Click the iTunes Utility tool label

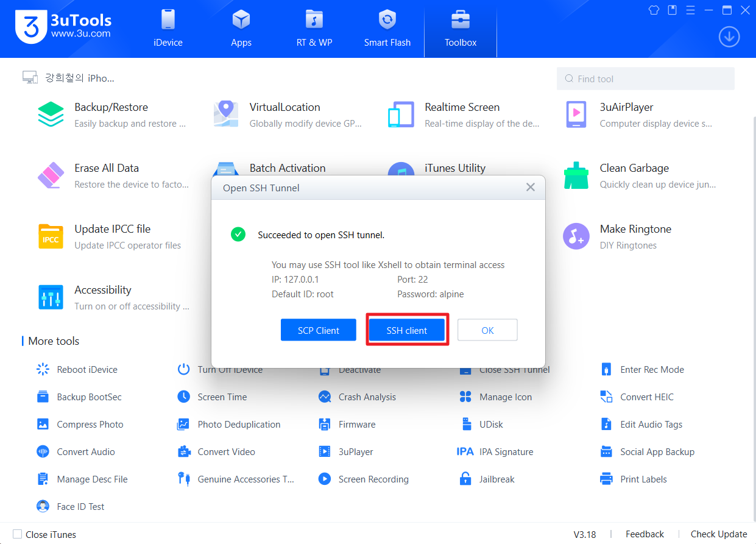point(455,168)
